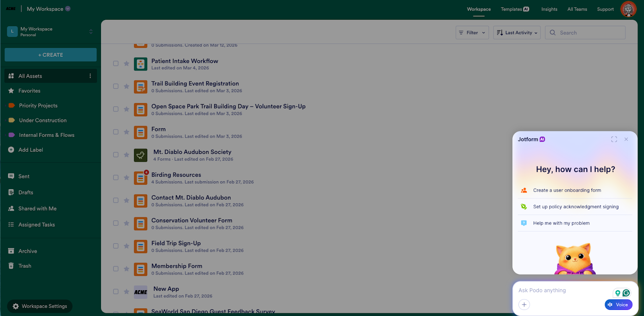Open the user profile avatar

[x=628, y=9]
